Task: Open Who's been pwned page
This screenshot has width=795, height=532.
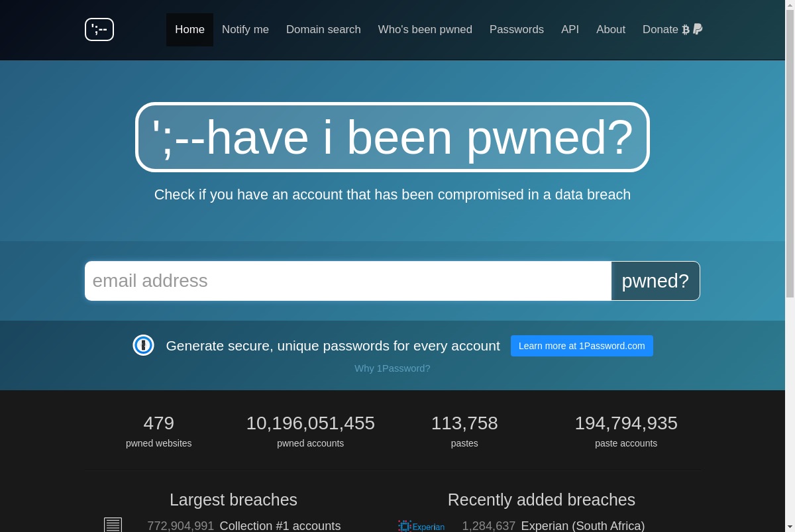Action: click(x=425, y=30)
